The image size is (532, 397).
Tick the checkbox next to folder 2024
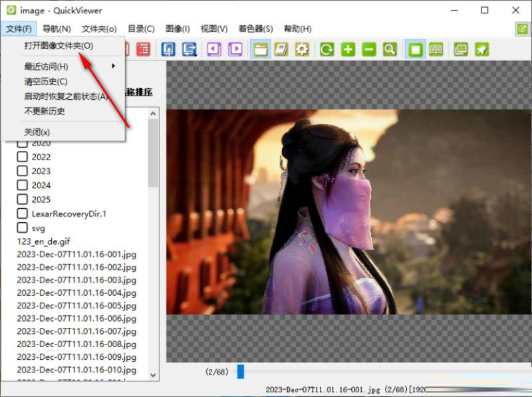tap(22, 186)
